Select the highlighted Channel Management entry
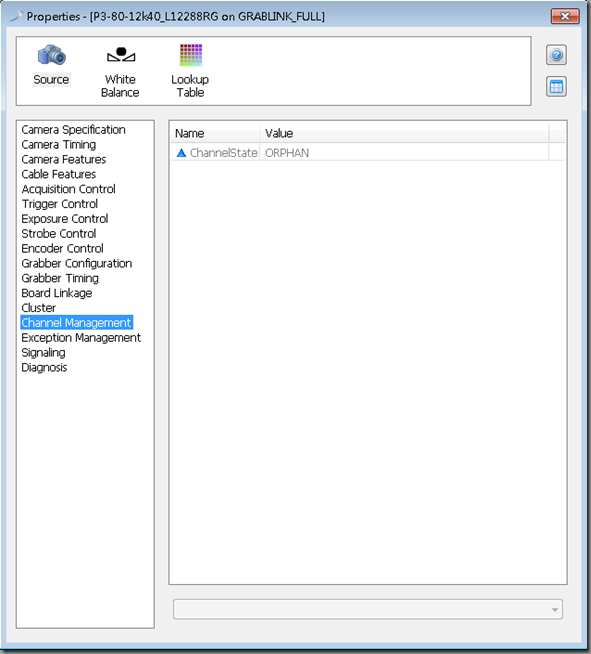The height and width of the screenshot is (654, 591). coord(76,323)
